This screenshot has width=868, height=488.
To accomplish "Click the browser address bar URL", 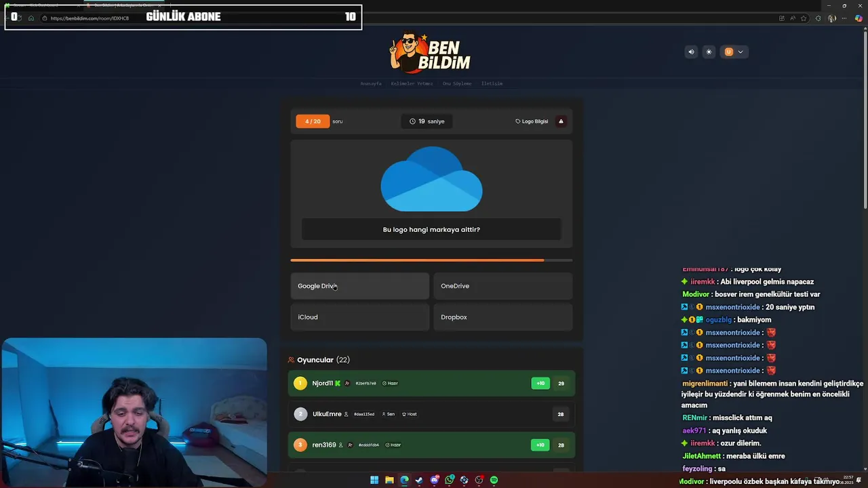I will click(90, 18).
